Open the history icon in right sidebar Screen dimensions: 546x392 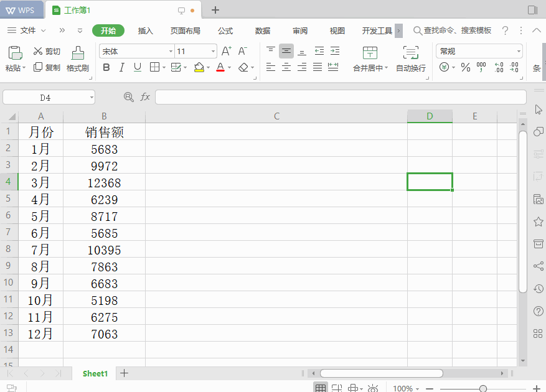[539, 289]
